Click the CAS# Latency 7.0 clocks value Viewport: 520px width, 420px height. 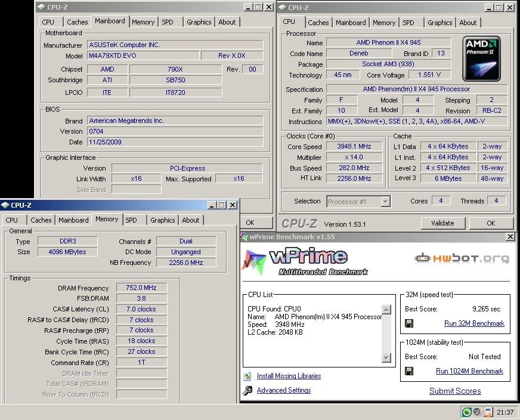(x=141, y=309)
